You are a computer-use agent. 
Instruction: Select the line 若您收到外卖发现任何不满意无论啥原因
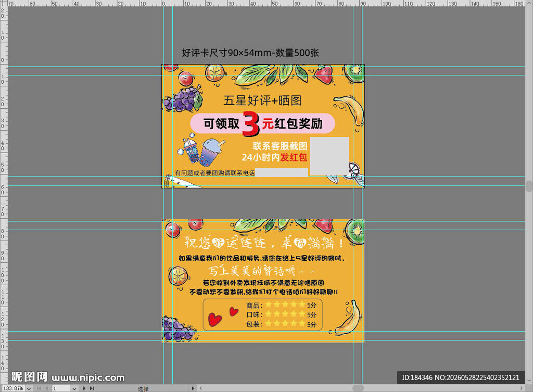[263, 283]
